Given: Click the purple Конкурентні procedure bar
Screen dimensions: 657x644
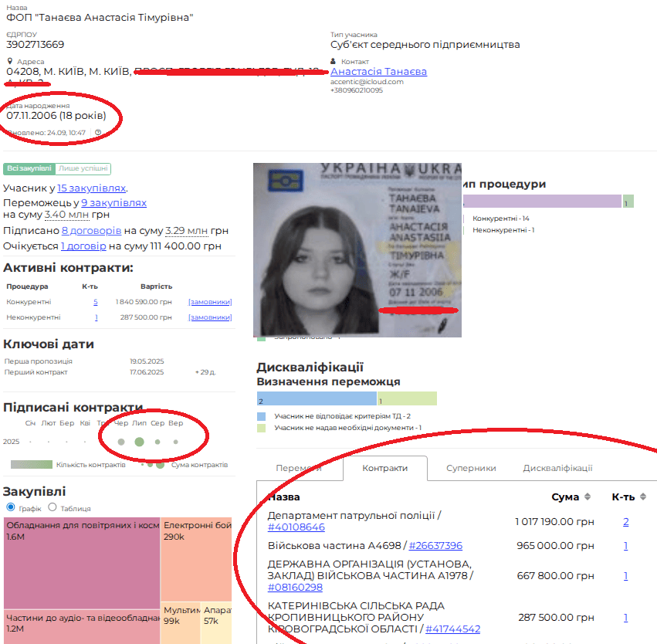Looking at the screenshot, I should click(542, 202).
